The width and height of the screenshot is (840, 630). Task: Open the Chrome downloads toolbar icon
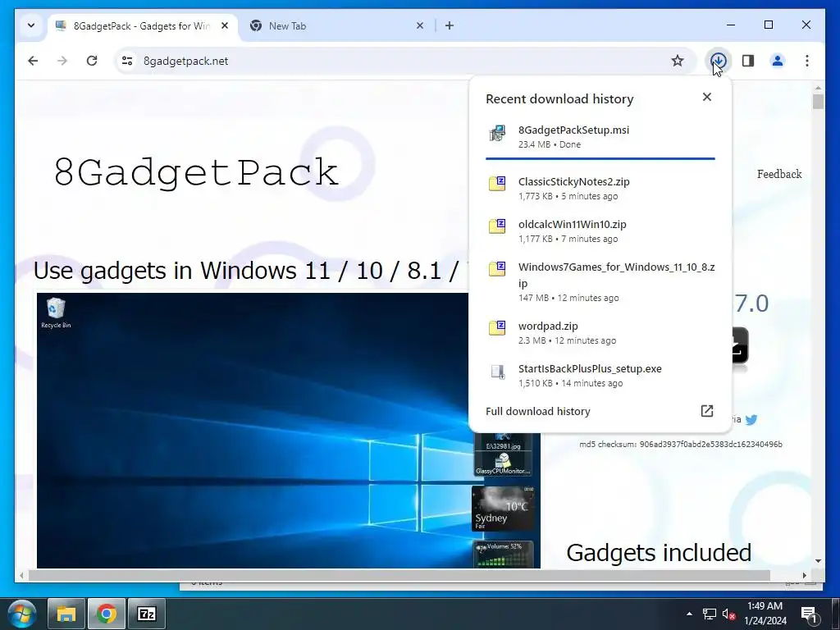coord(719,61)
